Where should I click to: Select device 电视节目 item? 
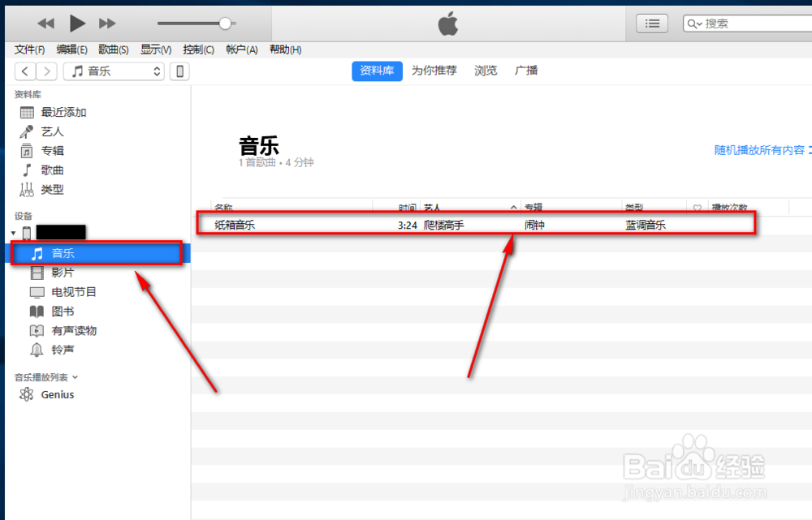[74, 292]
